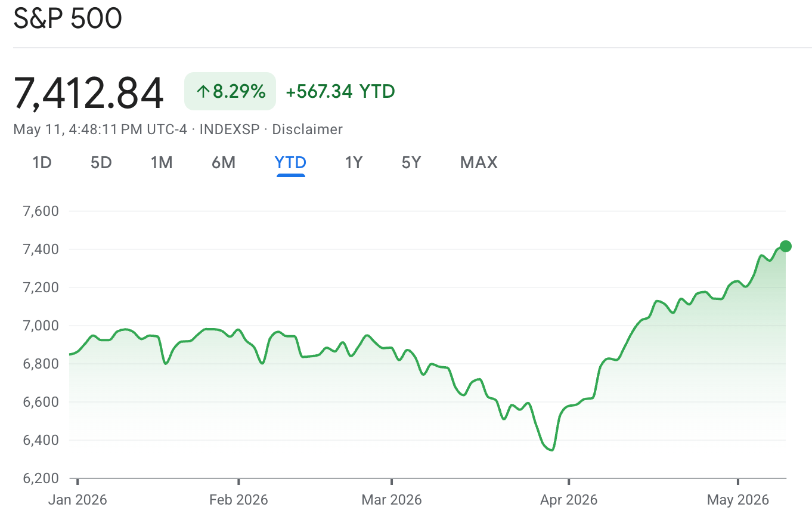Switch to the 1D range tab
The image size is (812, 532).
click(x=42, y=162)
